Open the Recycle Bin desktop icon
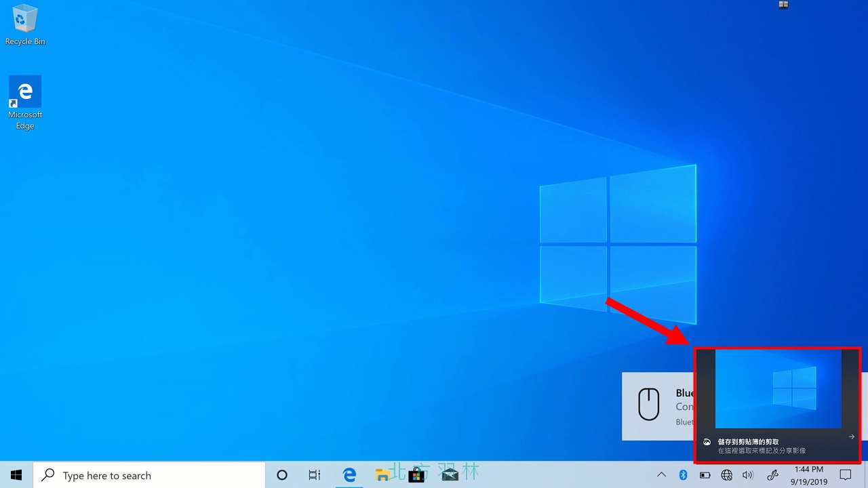 pos(25,25)
